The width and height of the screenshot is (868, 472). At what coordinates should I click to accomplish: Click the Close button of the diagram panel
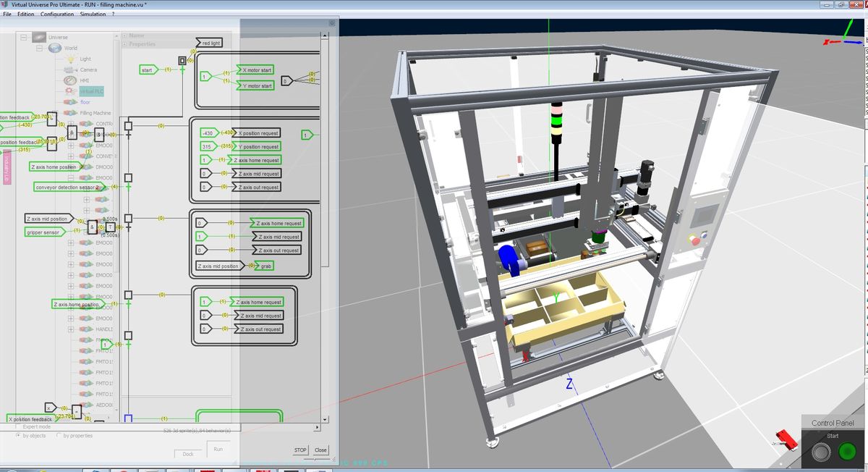coord(320,450)
